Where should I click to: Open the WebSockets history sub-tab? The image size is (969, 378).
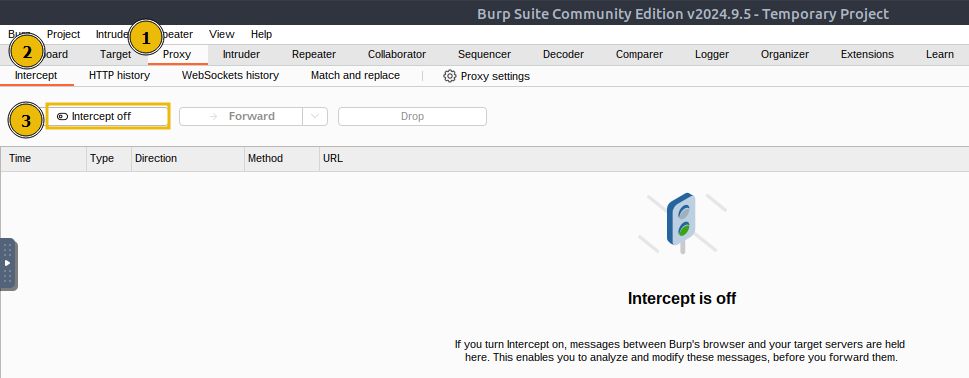click(x=230, y=75)
